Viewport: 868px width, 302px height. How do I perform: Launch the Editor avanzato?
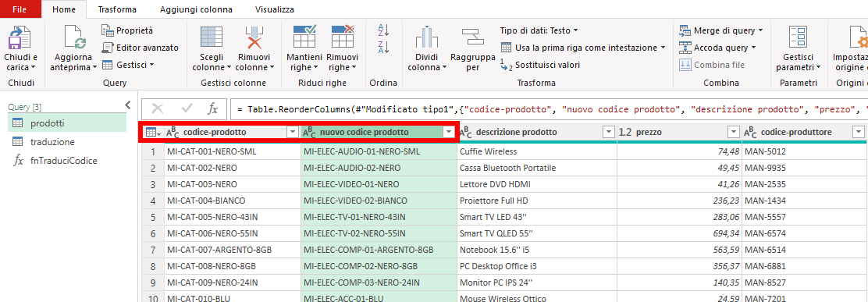pyautogui.click(x=141, y=48)
